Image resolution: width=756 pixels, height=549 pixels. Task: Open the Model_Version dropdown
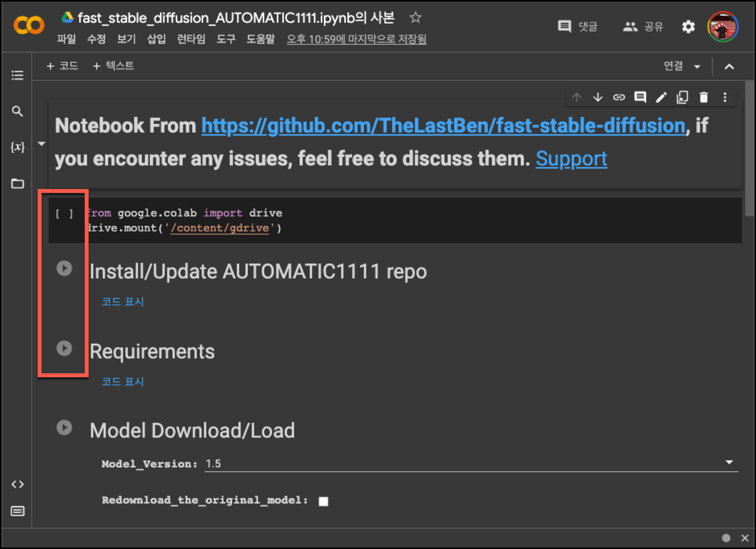coord(729,462)
